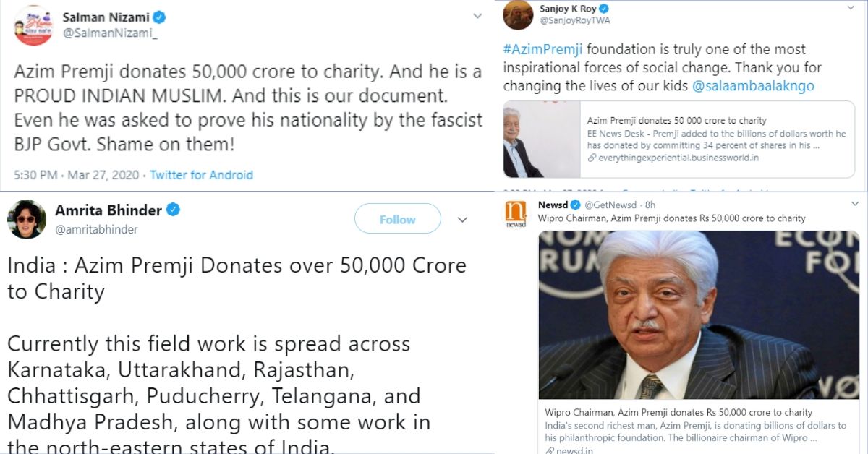Expand options chevron on Salman Nizami's tweet
Viewport: 868px width, 454px height.
pyautogui.click(x=477, y=16)
